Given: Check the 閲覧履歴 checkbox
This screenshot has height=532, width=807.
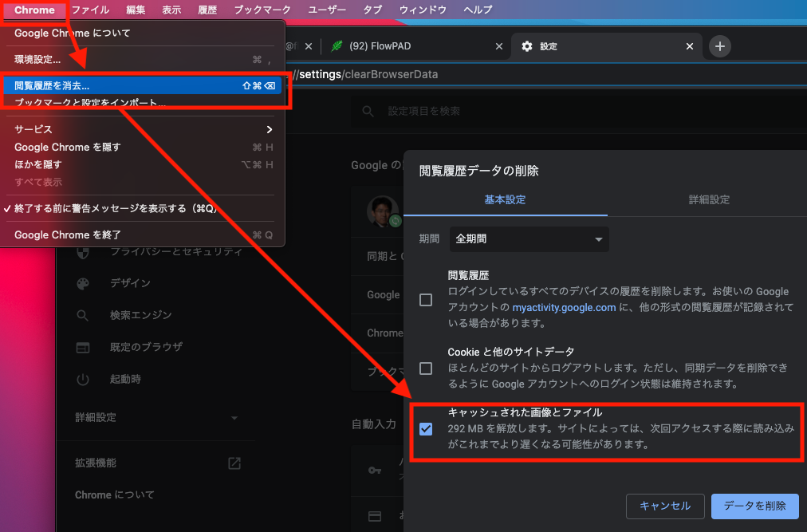Looking at the screenshot, I should [426, 300].
